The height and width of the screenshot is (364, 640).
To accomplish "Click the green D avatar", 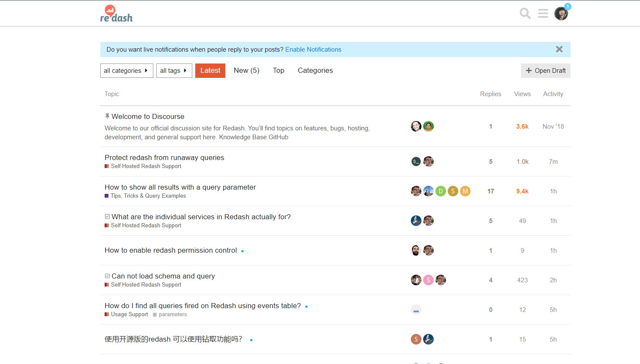I will [441, 191].
